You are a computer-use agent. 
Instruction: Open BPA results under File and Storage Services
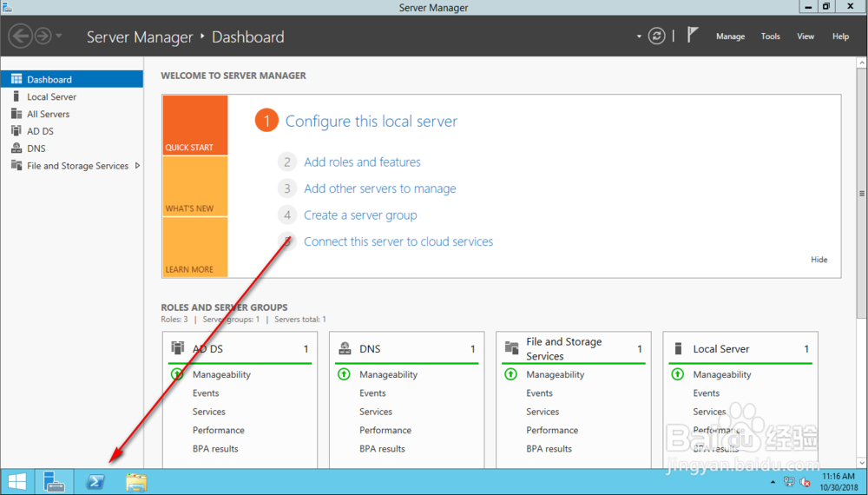(549, 449)
